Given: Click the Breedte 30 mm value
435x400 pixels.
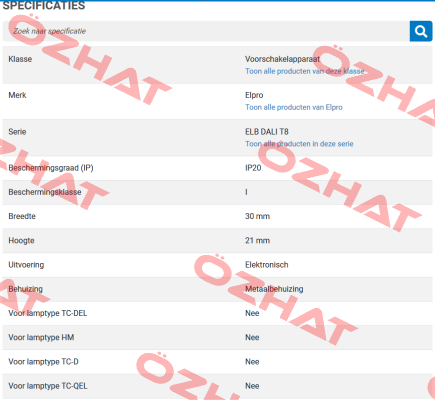Looking at the screenshot, I should pos(257,216).
